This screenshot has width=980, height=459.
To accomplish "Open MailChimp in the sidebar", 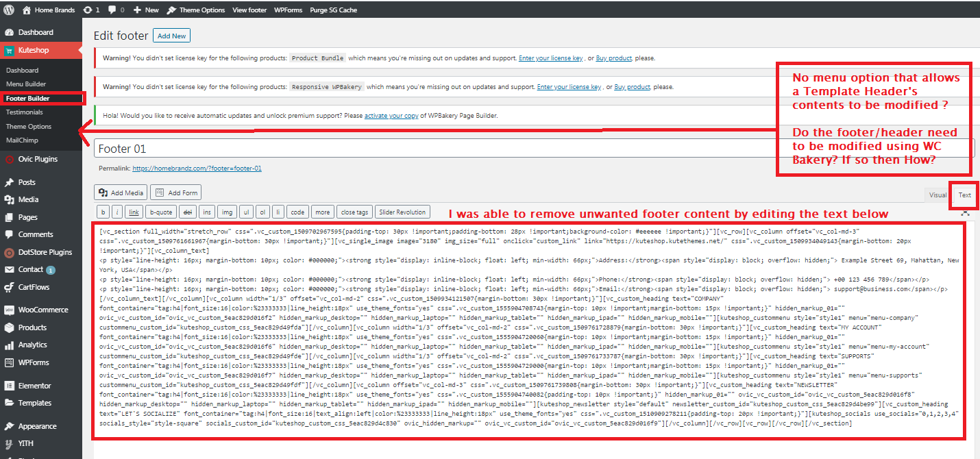I will pos(21,140).
